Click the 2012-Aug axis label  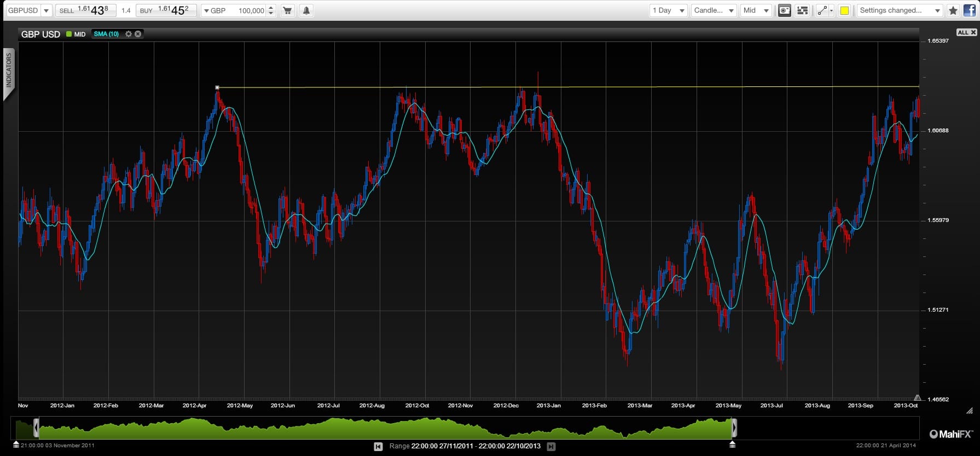tap(372, 406)
